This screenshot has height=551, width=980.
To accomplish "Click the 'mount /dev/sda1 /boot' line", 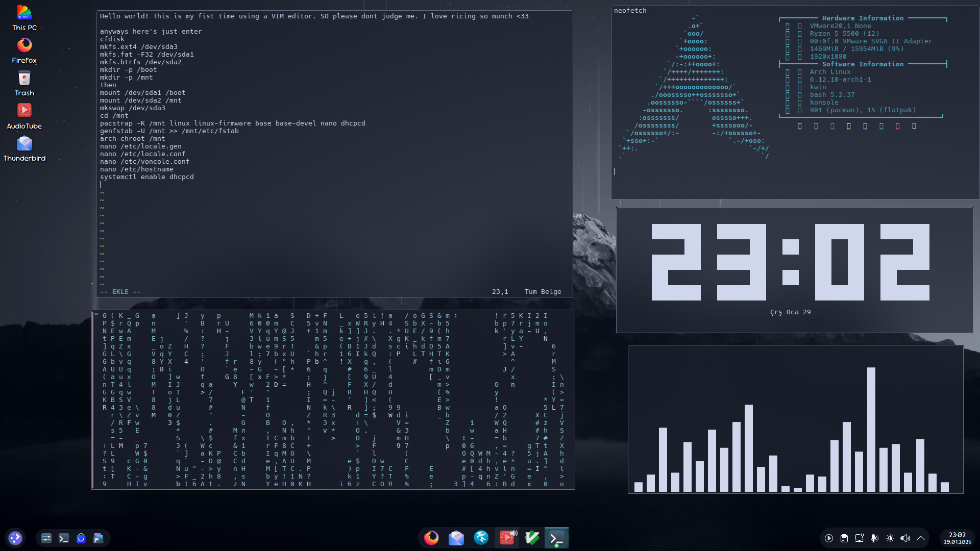I will click(143, 93).
